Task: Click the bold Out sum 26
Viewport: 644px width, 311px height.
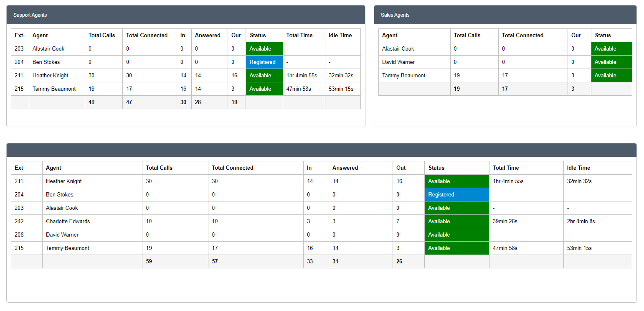Action: (399, 262)
